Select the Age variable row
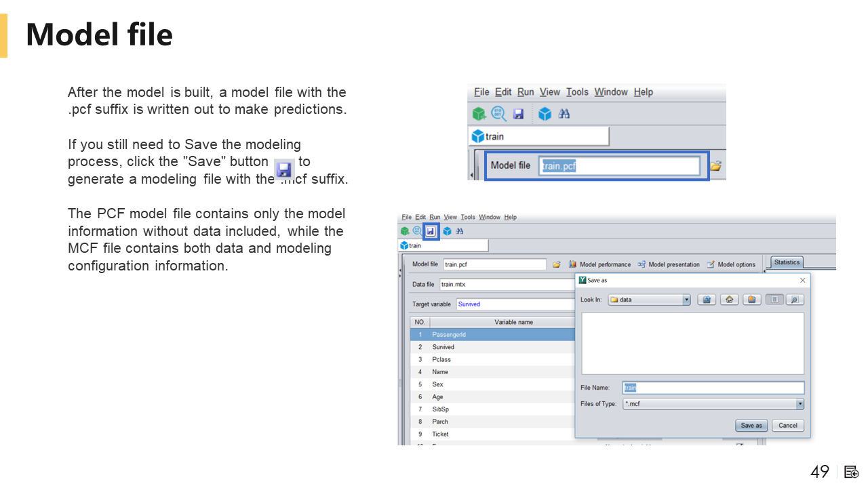 click(492, 397)
